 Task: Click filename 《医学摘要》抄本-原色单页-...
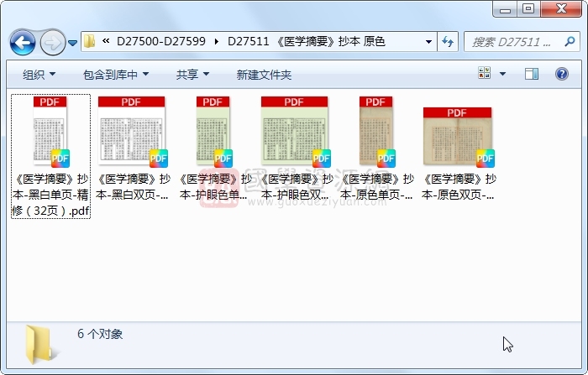[x=377, y=187]
